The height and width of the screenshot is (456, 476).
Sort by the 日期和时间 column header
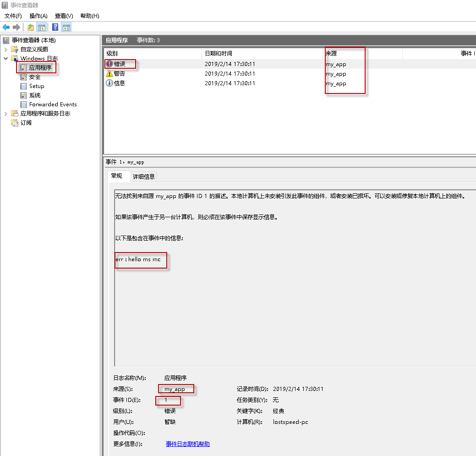[x=263, y=54]
